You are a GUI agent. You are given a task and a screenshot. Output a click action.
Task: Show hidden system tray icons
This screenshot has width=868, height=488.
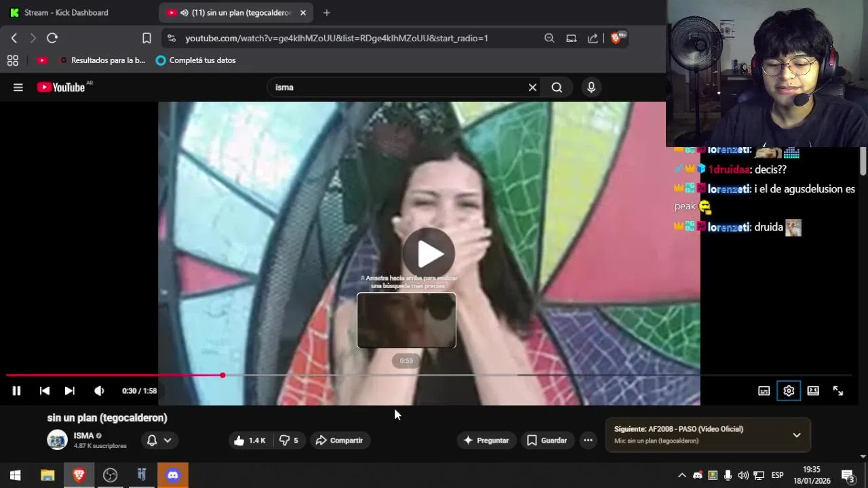(682, 475)
